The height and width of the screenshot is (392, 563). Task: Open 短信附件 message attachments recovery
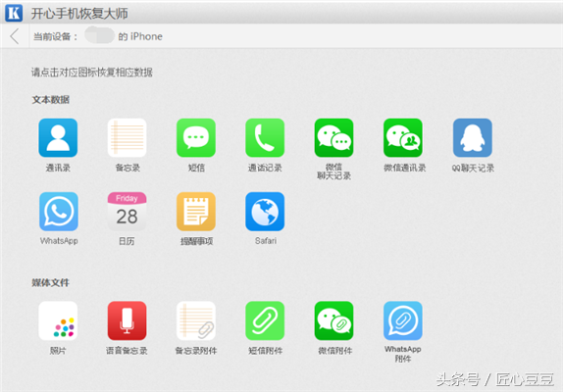[265, 320]
